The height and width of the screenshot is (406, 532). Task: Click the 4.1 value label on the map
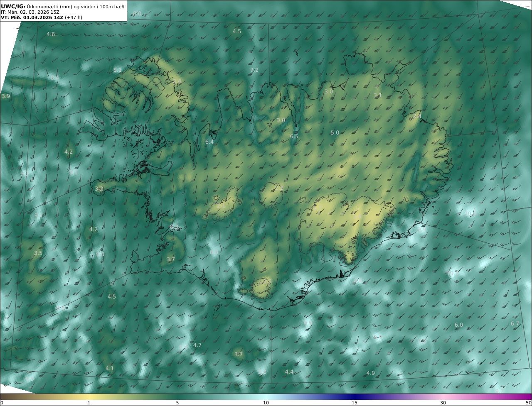pyautogui.click(x=110, y=369)
